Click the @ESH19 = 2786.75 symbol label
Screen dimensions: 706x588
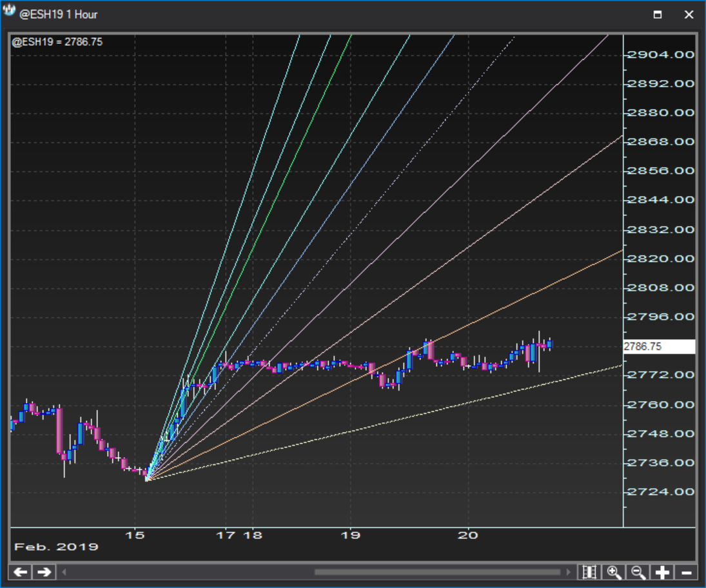point(57,42)
